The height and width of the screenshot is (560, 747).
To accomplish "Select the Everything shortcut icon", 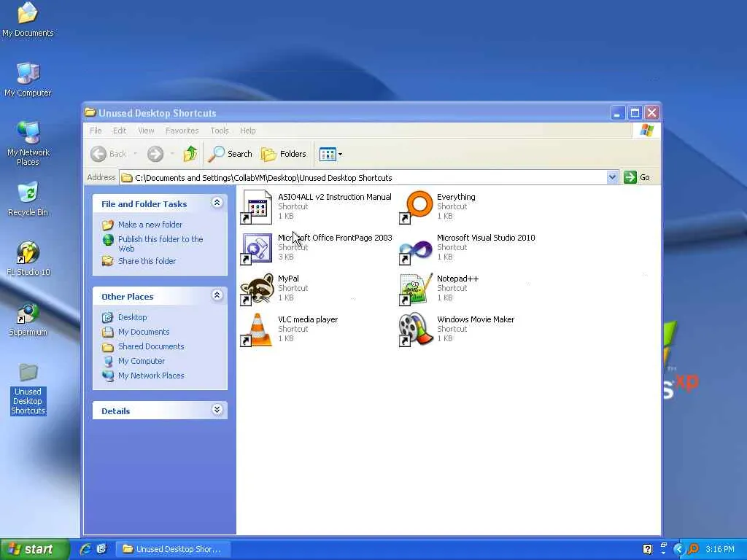I will (x=416, y=206).
